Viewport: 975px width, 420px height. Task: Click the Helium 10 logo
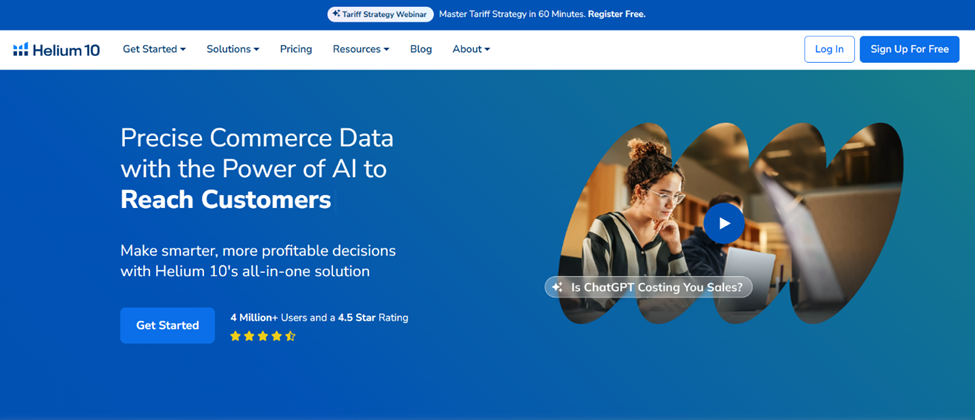click(x=57, y=50)
